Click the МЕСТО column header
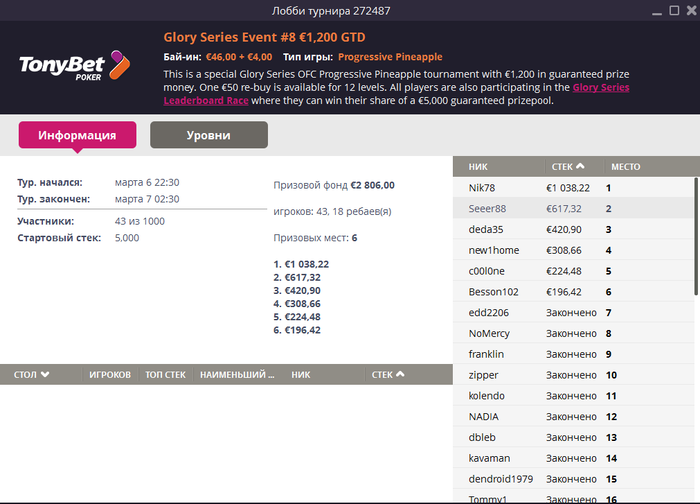700x504 pixels. [626, 166]
